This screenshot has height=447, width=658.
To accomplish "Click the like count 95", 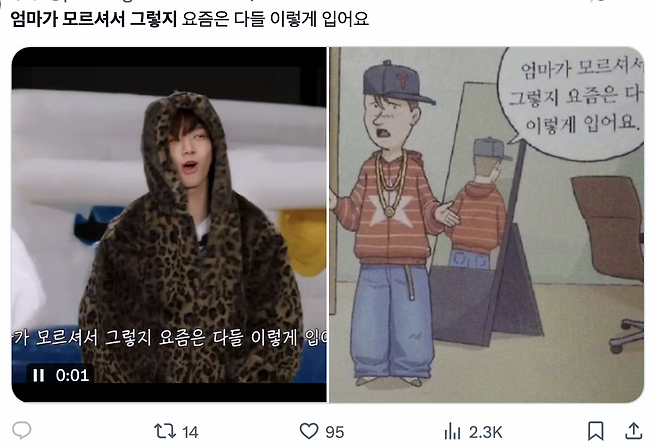I will [334, 432].
